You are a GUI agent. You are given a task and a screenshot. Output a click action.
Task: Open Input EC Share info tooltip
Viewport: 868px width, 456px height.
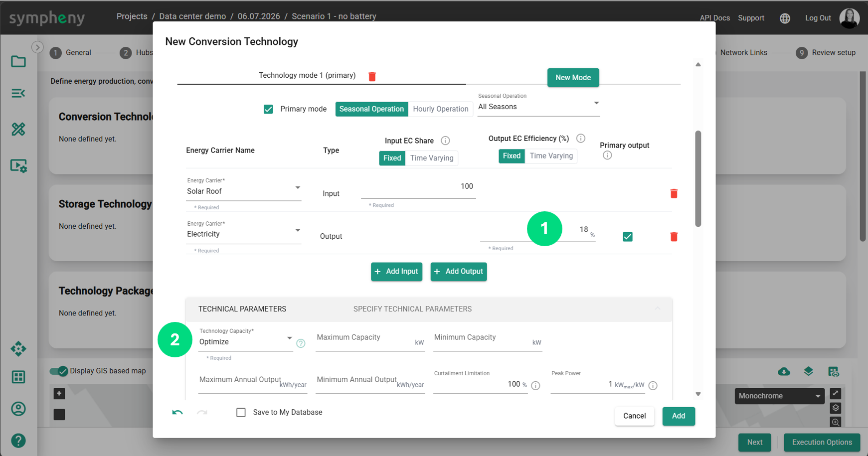[x=445, y=141]
